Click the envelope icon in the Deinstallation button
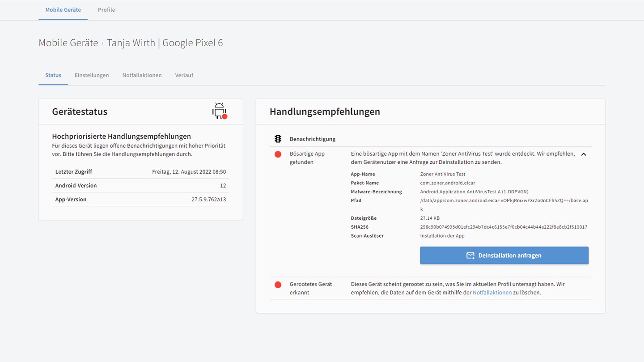 (x=470, y=256)
